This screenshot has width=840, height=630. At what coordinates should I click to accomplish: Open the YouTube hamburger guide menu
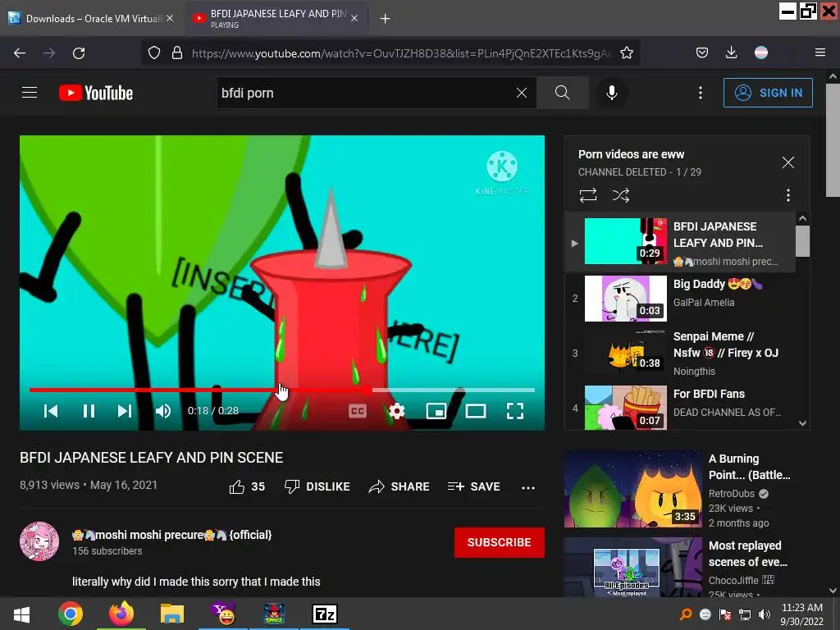30,93
